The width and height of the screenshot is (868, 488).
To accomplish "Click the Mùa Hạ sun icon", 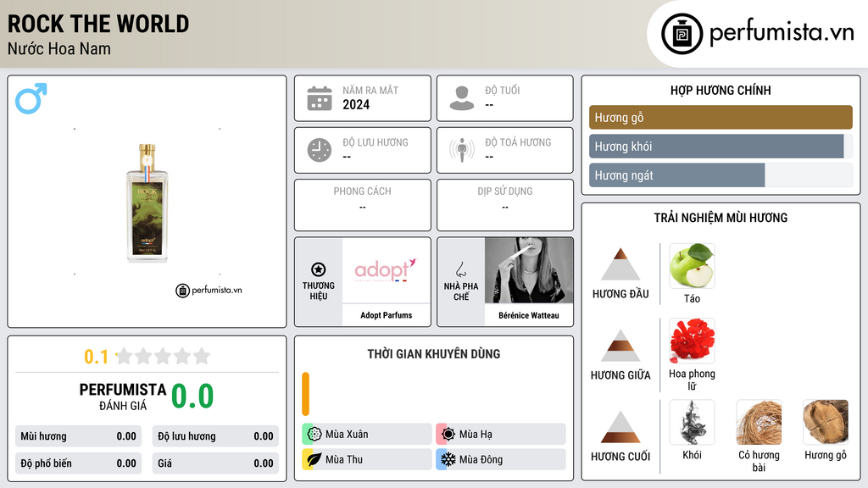I will tap(448, 434).
